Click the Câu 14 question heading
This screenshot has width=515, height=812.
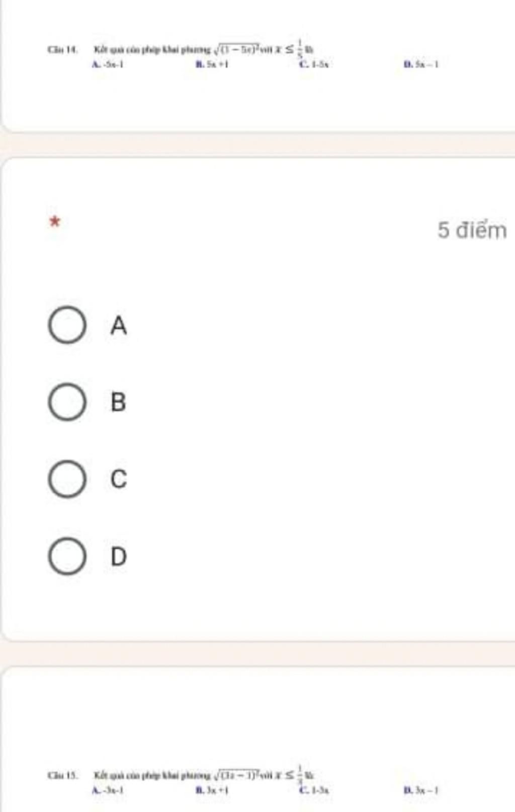tap(62, 50)
